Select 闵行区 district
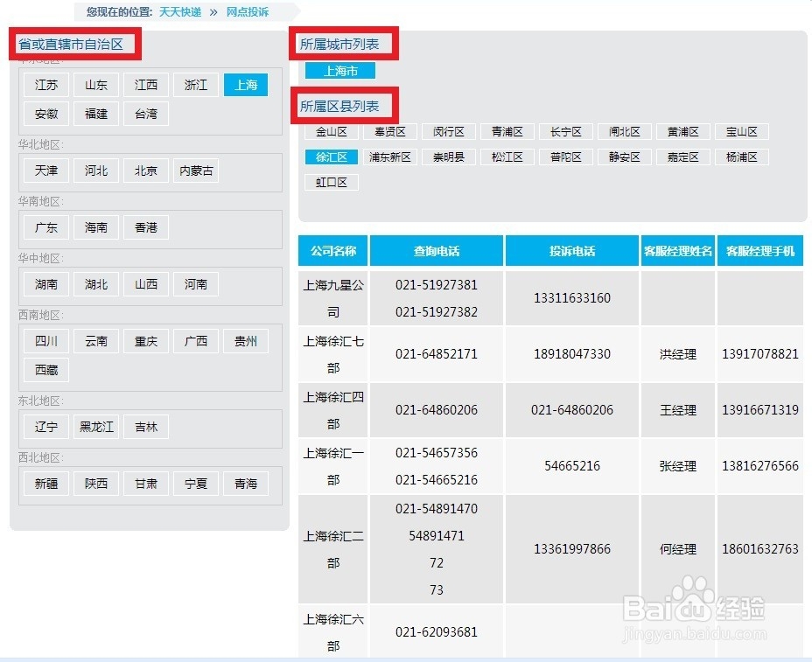Viewport: 812px width, 662px height. (449, 132)
